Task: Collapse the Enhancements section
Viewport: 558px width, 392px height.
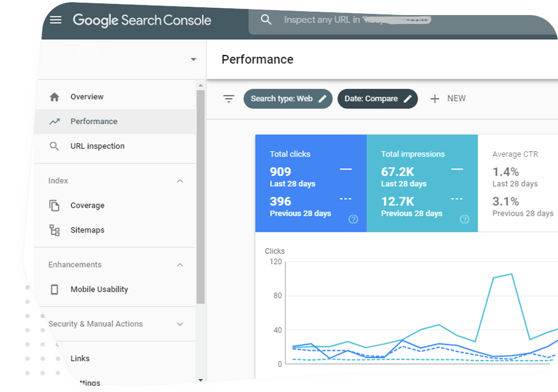Action: coord(180,265)
